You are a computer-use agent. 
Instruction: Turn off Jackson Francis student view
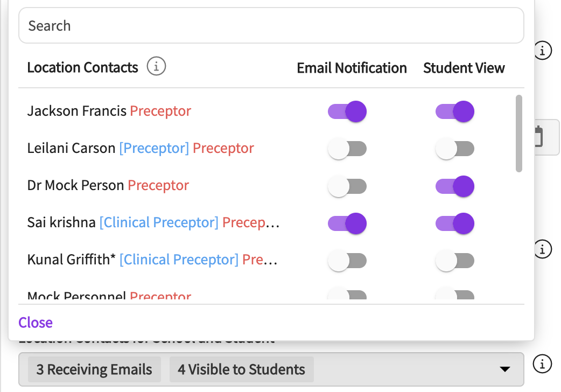pyautogui.click(x=455, y=112)
